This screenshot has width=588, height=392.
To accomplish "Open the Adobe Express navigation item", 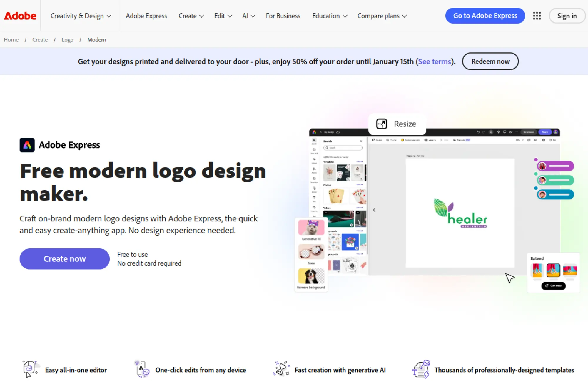I will [x=146, y=16].
